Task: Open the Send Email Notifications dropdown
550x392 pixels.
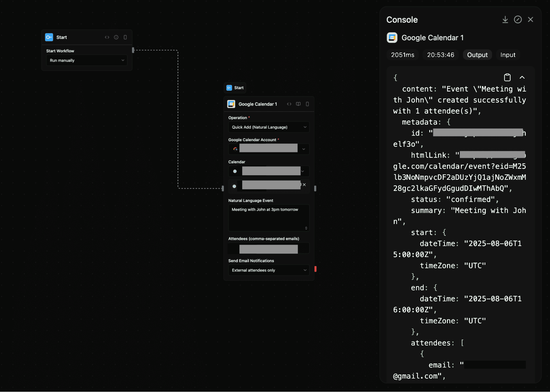Action: click(269, 270)
